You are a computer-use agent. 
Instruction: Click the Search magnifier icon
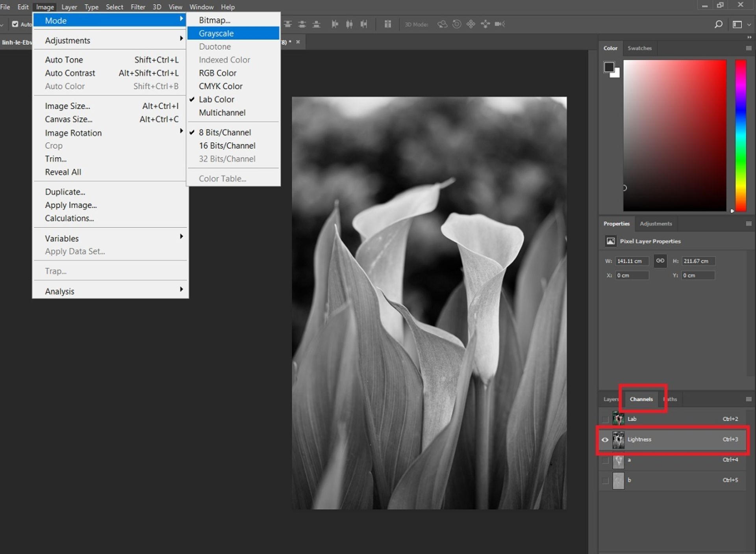718,24
